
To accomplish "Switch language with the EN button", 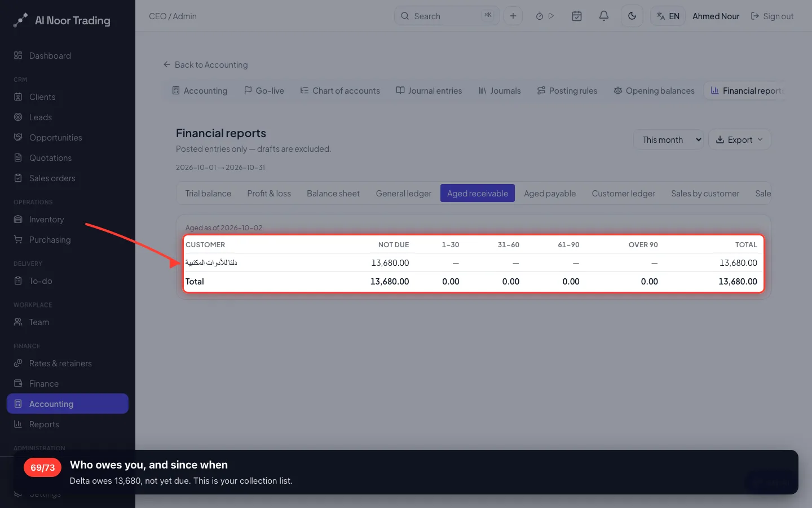I will [x=668, y=16].
